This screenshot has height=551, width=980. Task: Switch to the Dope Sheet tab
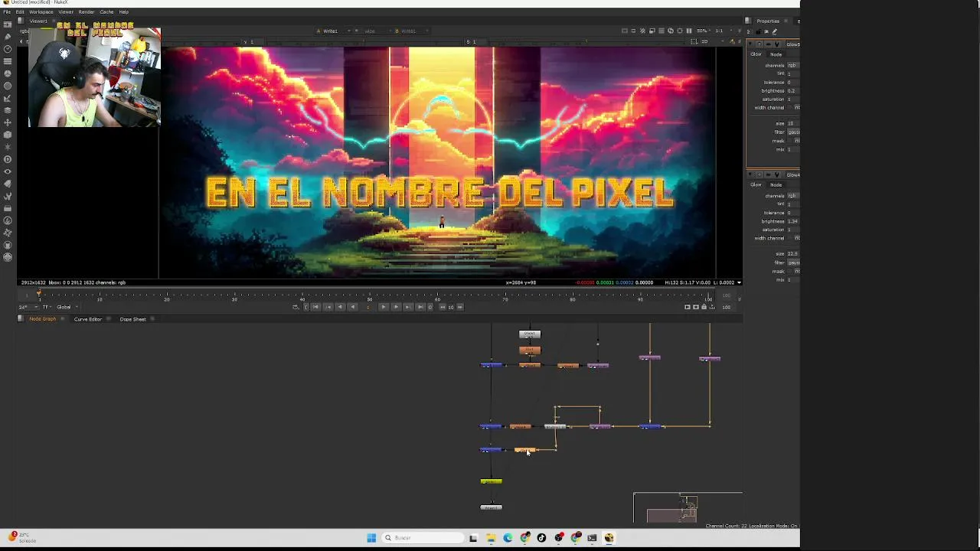[132, 319]
